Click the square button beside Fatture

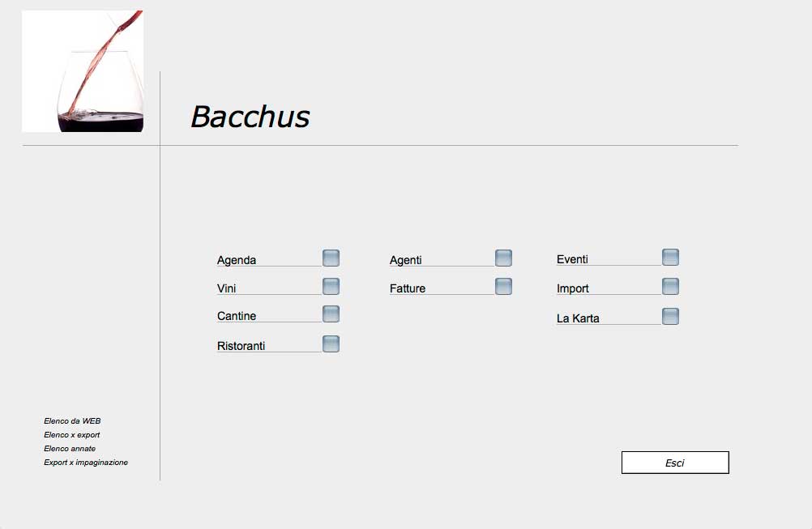coord(503,286)
